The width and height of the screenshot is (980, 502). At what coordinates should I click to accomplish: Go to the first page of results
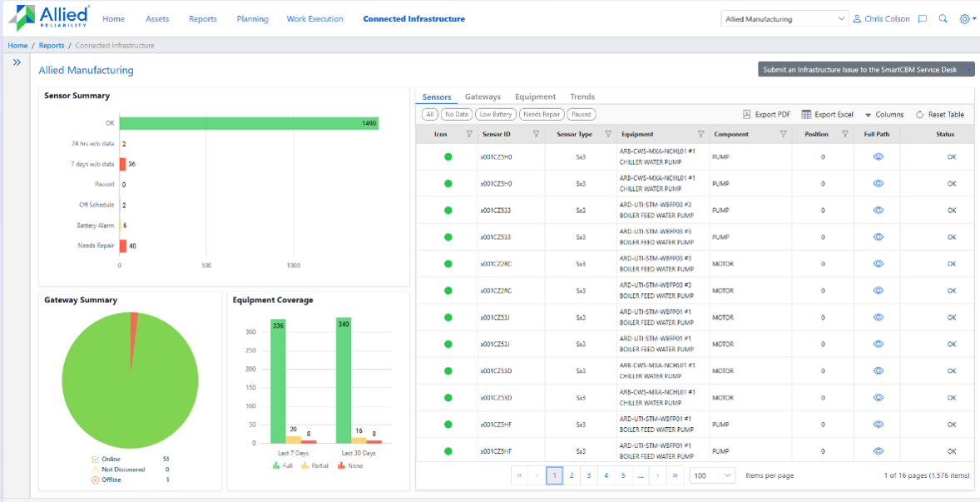(519, 475)
